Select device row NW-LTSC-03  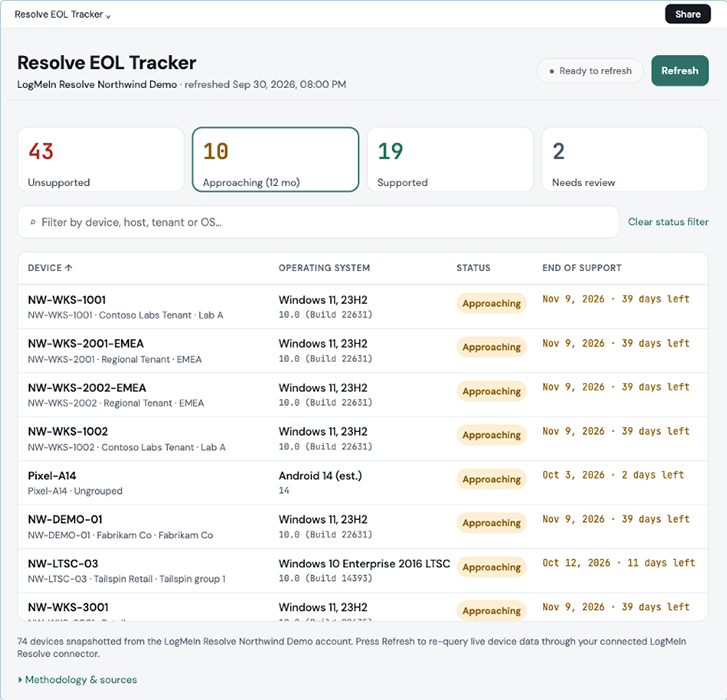point(363,571)
